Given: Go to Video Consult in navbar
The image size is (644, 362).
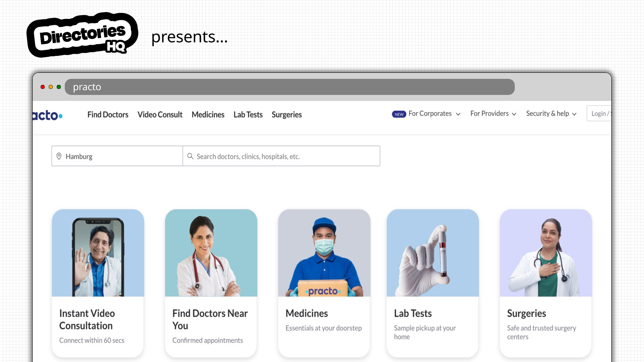Looking at the screenshot, I should (160, 115).
